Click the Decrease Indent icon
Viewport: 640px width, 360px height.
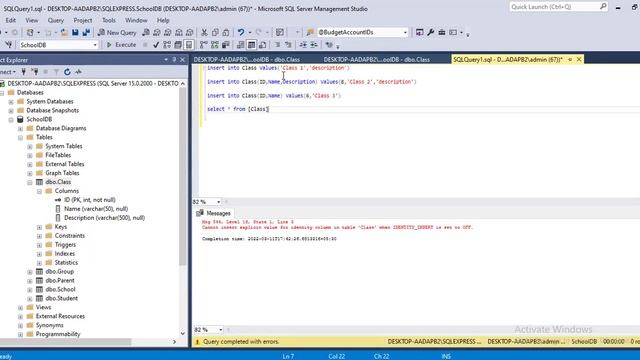303,45
